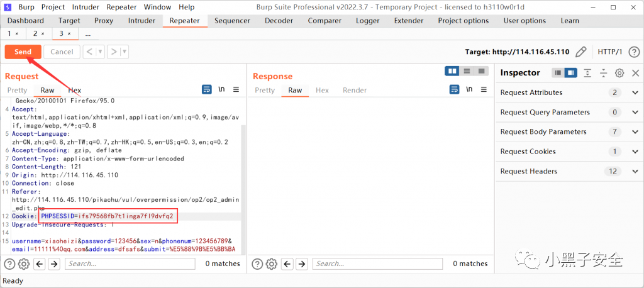
Task: Toggle non-printable characters in response pane
Action: (469, 90)
